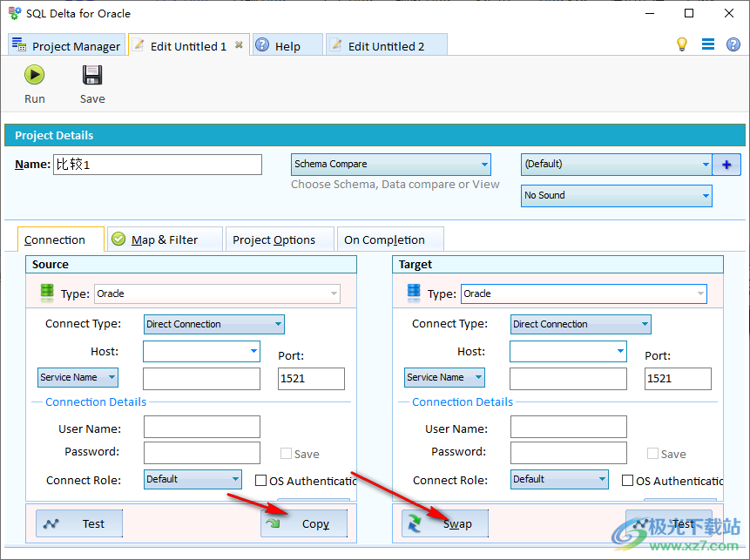Open the Map & Filter tab
The height and width of the screenshot is (560, 750).
(165, 240)
